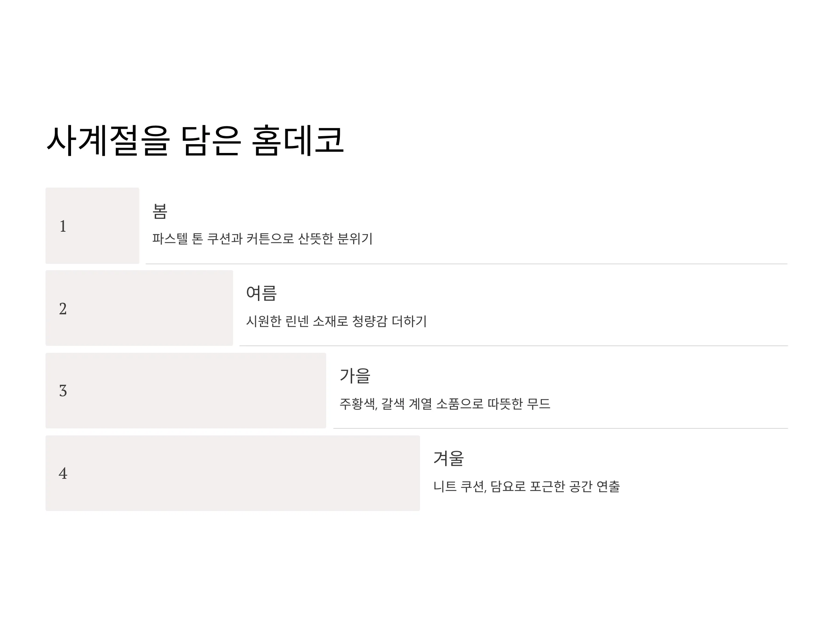Click the divider line below 봄 row
The image size is (840, 630).
pos(467,264)
